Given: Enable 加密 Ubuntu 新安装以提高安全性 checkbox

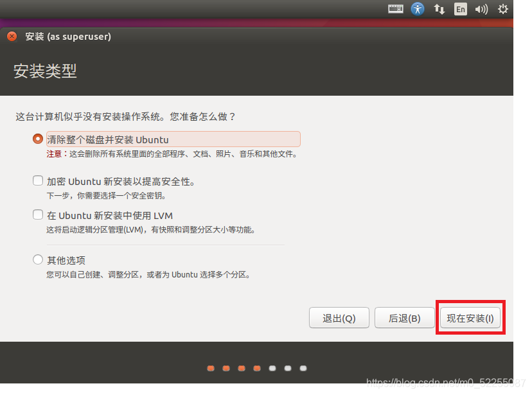Looking at the screenshot, I should click(x=38, y=180).
